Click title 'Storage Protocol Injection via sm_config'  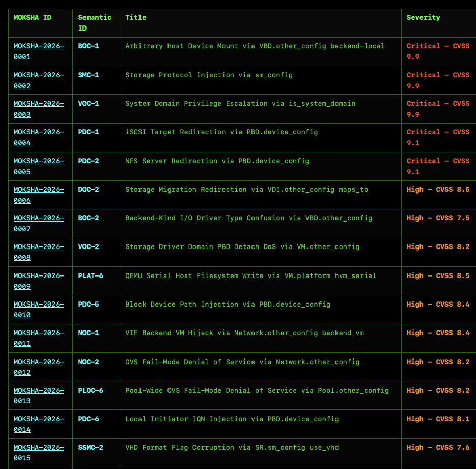(x=209, y=75)
